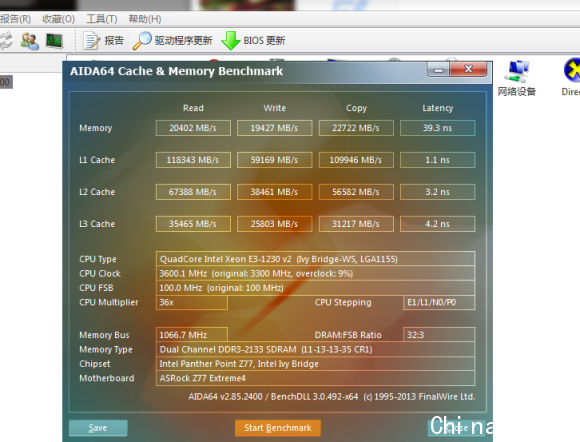Click Memory Read value 20402 MB/s
This screenshot has height=442, width=580.
click(x=193, y=128)
